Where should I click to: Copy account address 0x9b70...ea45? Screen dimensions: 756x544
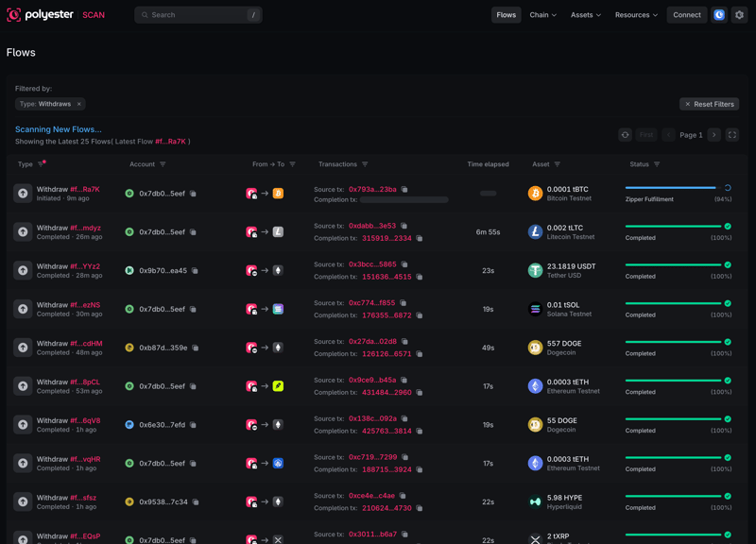[x=195, y=271]
